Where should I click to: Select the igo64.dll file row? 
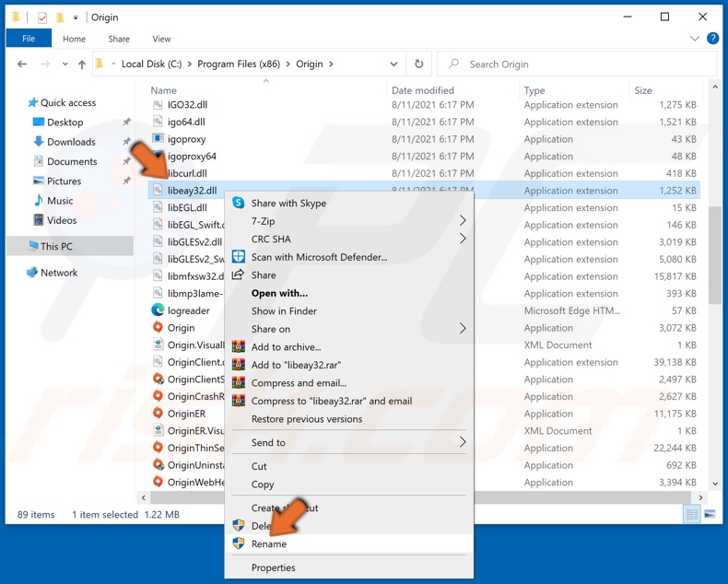[x=424, y=122]
